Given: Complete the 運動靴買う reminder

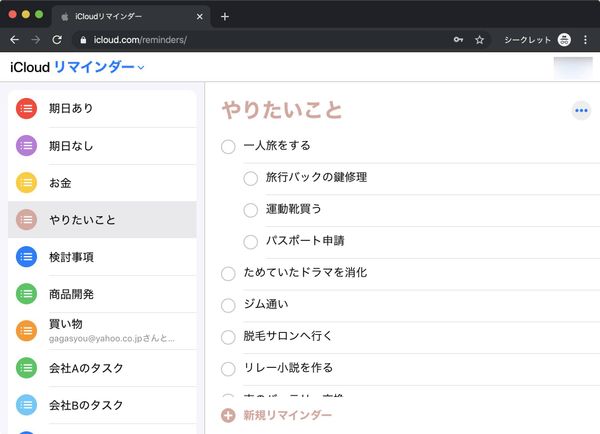Looking at the screenshot, I should 251,210.
